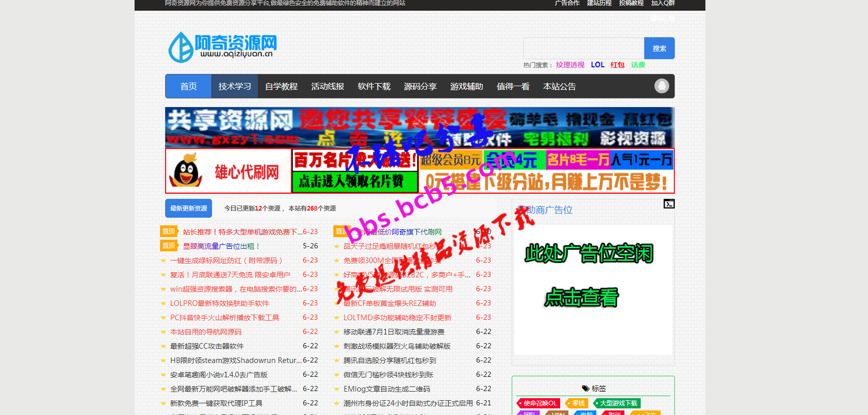Click the terminal icon beside 赞助商广告位

tap(669, 204)
